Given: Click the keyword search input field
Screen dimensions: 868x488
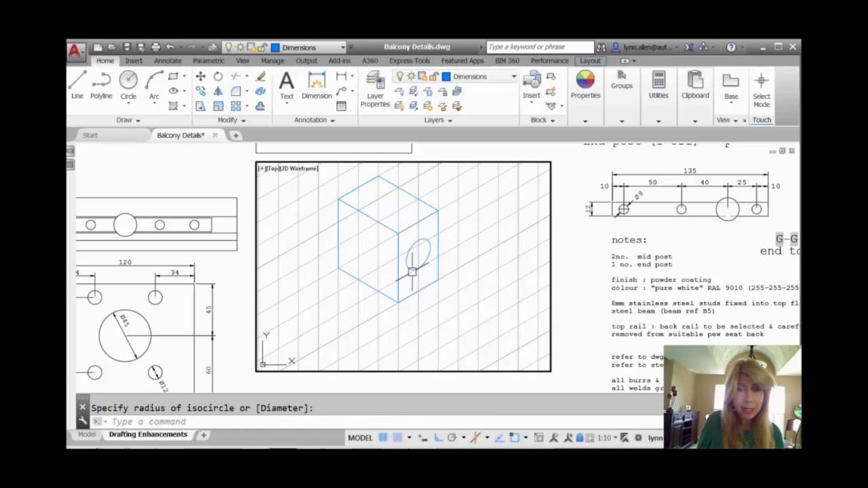Looking at the screenshot, I should tap(540, 47).
